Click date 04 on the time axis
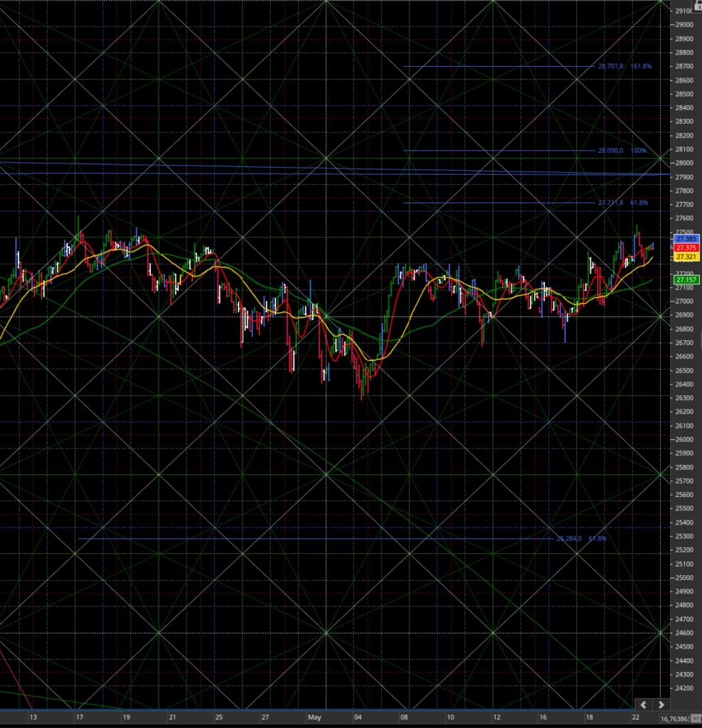This screenshot has height=728, width=702. (x=358, y=717)
